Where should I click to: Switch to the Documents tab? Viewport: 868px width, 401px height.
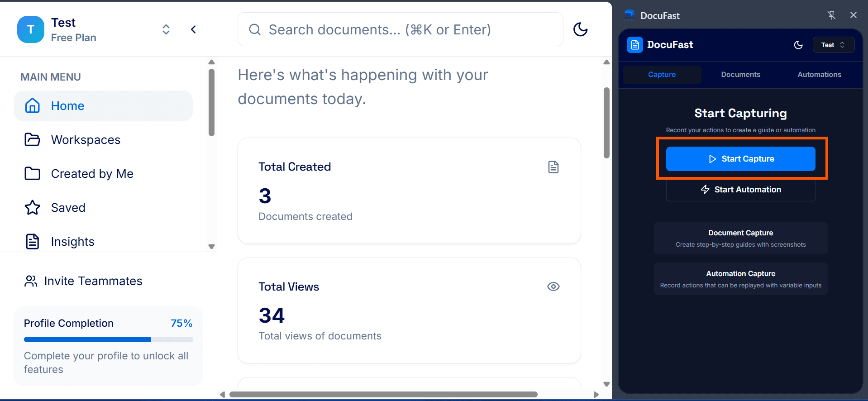click(740, 75)
